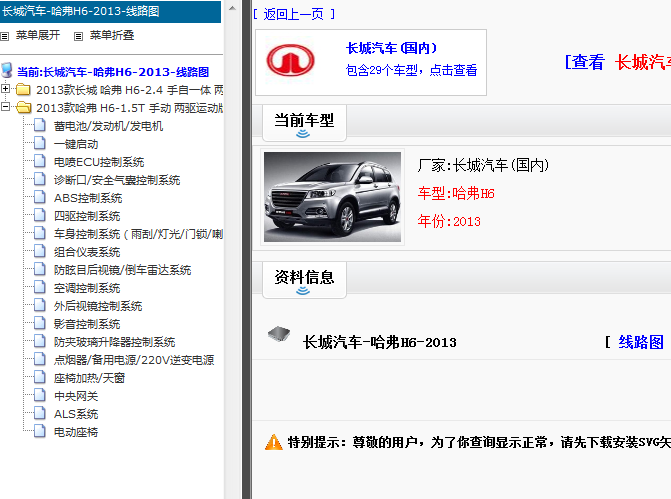Click document icon next to 电动座椅
This screenshot has width=671, height=499.
tap(40, 431)
